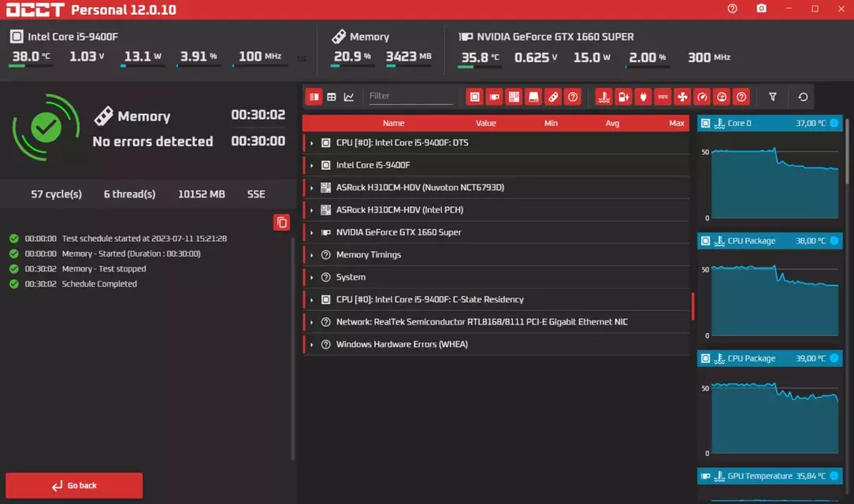854x504 pixels.
Task: Reset sensor statistics with the circular arrow
Action: coord(803,97)
